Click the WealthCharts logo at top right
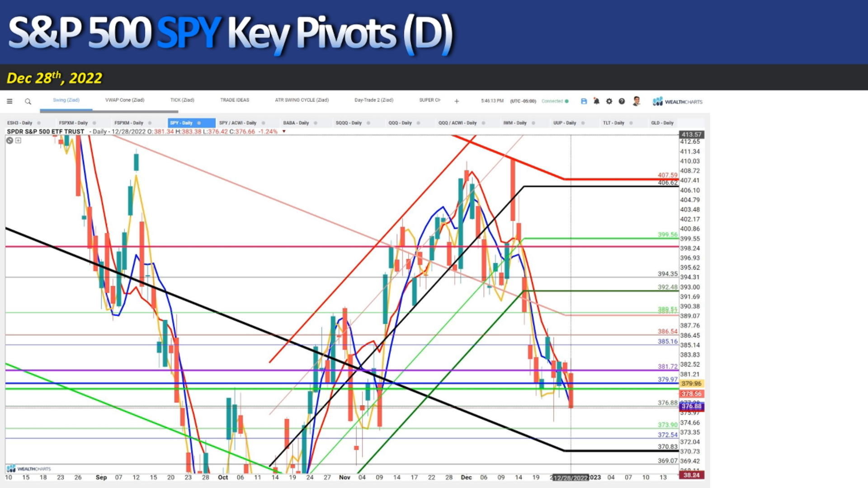This screenshot has width=868, height=488. (x=677, y=102)
